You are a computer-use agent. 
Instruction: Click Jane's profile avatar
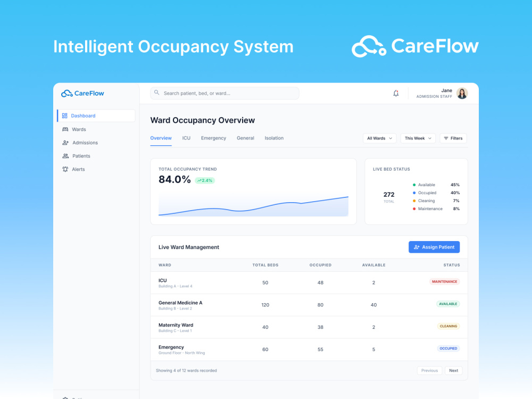point(462,93)
